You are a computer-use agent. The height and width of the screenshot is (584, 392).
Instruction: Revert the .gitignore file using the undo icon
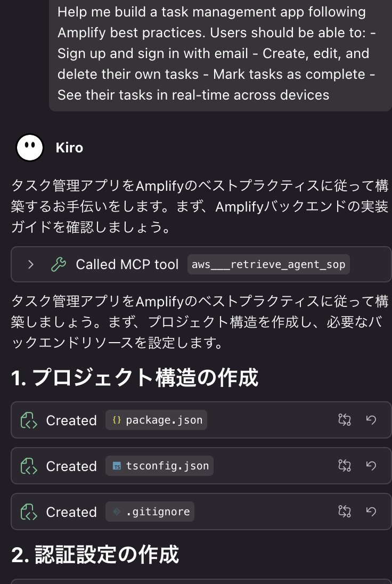371,512
